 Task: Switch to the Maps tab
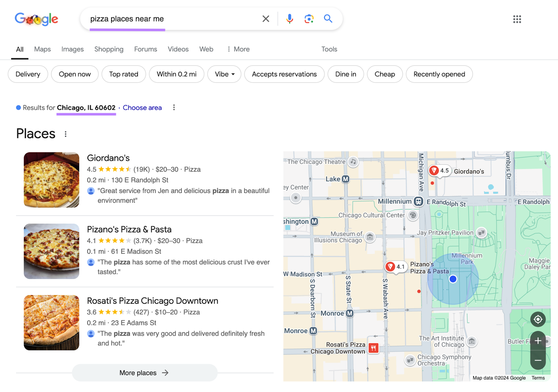42,49
